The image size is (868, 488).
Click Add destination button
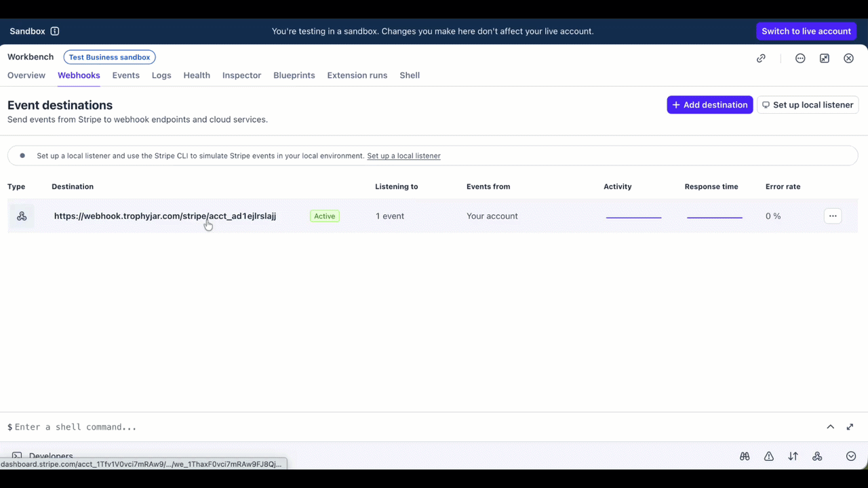click(710, 105)
